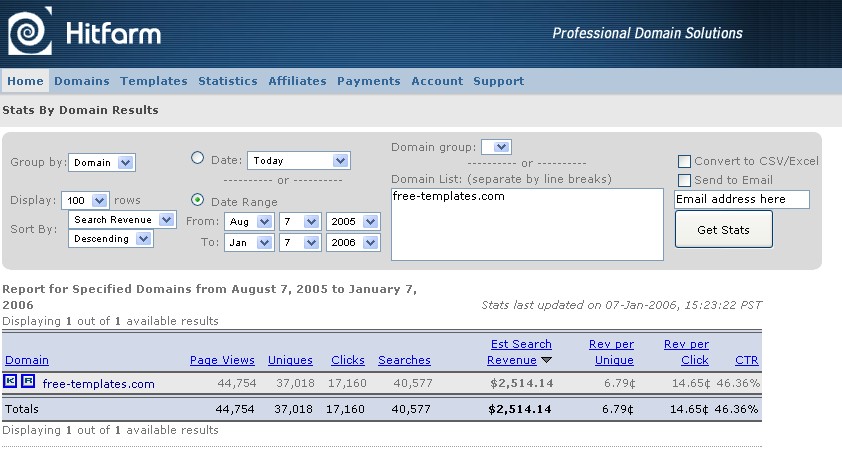The height and width of the screenshot is (451, 842).
Task: Open the Descending order dropdown
Action: [x=111, y=239]
